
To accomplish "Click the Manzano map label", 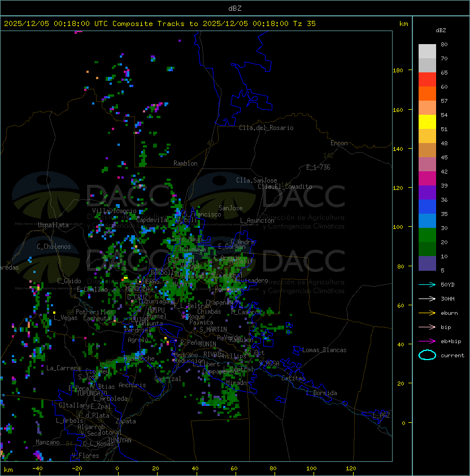I will coord(47,442).
